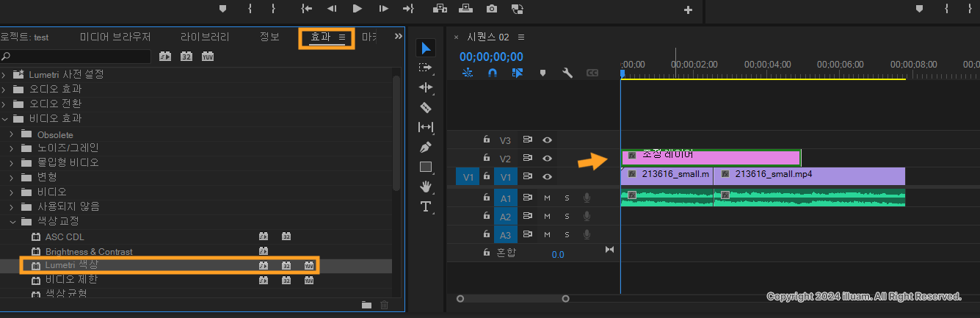The image size is (980, 318).
Task: Mark In point in program monitor
Action: coord(250,9)
